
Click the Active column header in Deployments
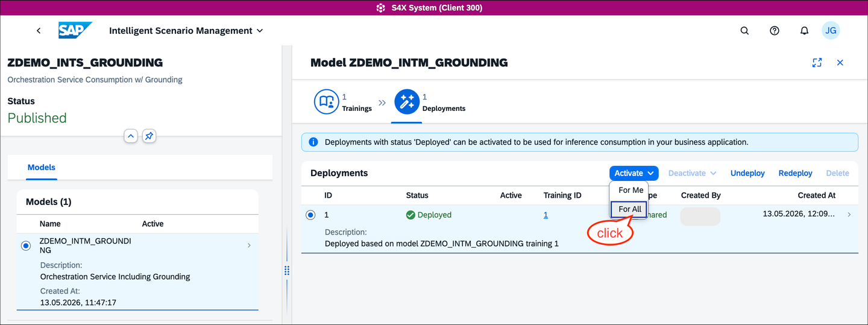pyautogui.click(x=511, y=195)
